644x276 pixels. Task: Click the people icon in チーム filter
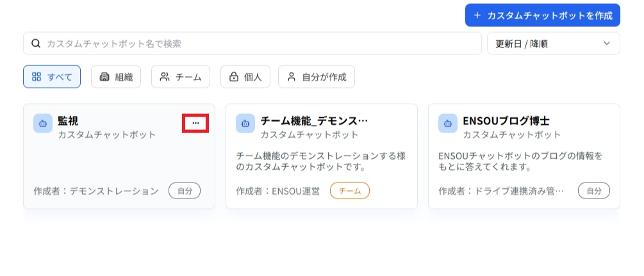165,77
